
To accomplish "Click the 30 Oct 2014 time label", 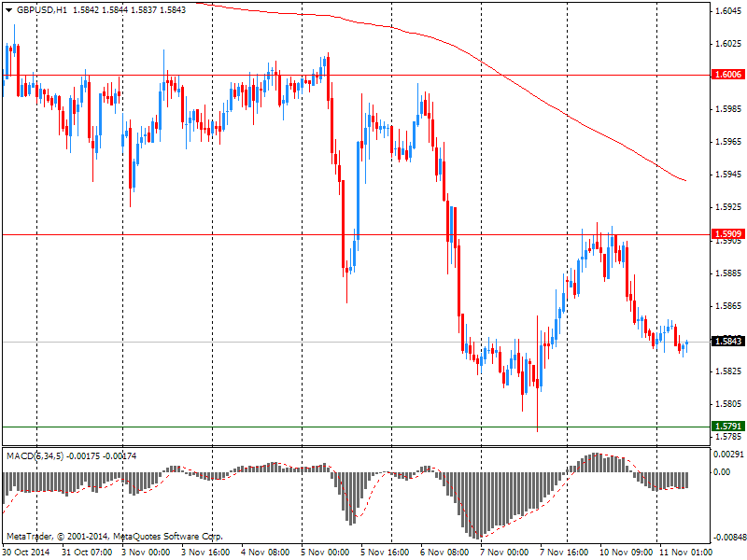I will click(26, 553).
